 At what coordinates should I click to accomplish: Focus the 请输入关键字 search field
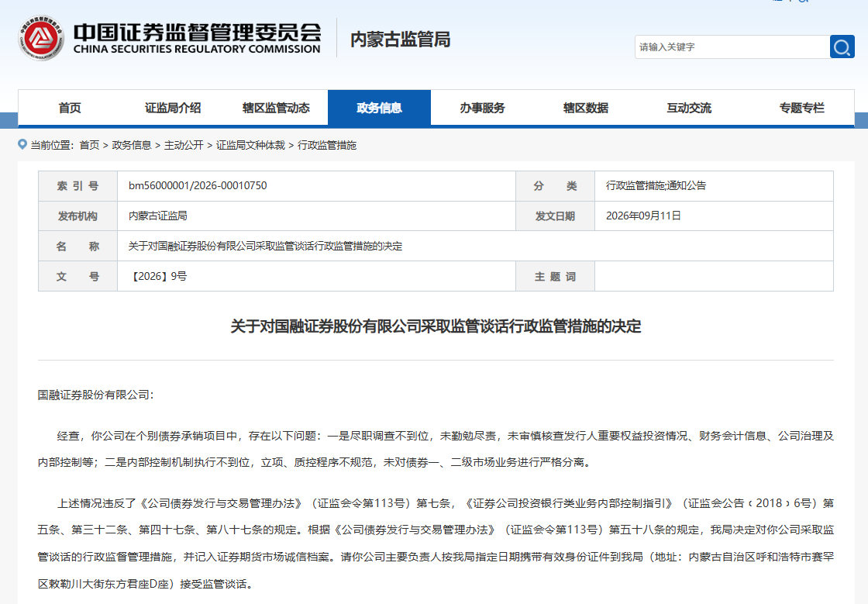(732, 47)
